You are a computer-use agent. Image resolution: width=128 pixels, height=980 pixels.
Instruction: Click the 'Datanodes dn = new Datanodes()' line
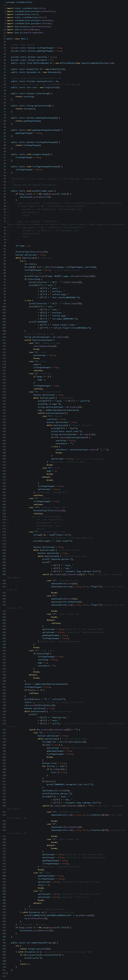pyautogui.click(x=36, y=72)
